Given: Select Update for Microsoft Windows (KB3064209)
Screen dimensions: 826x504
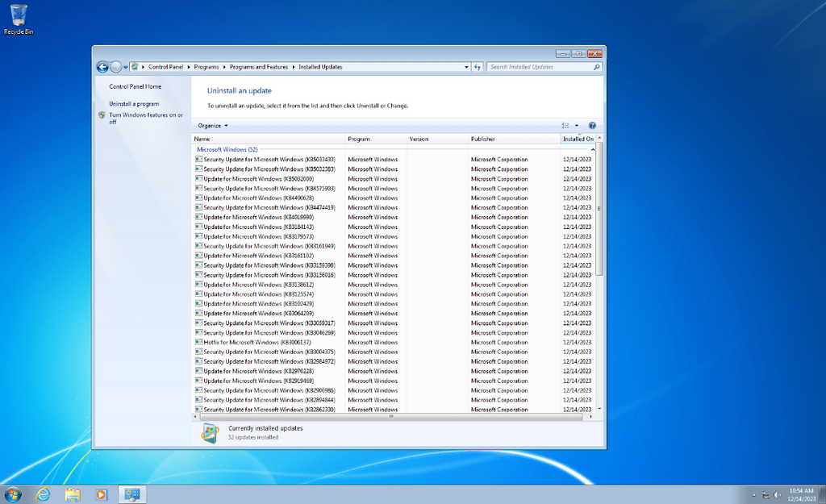Looking at the screenshot, I should click(259, 314).
